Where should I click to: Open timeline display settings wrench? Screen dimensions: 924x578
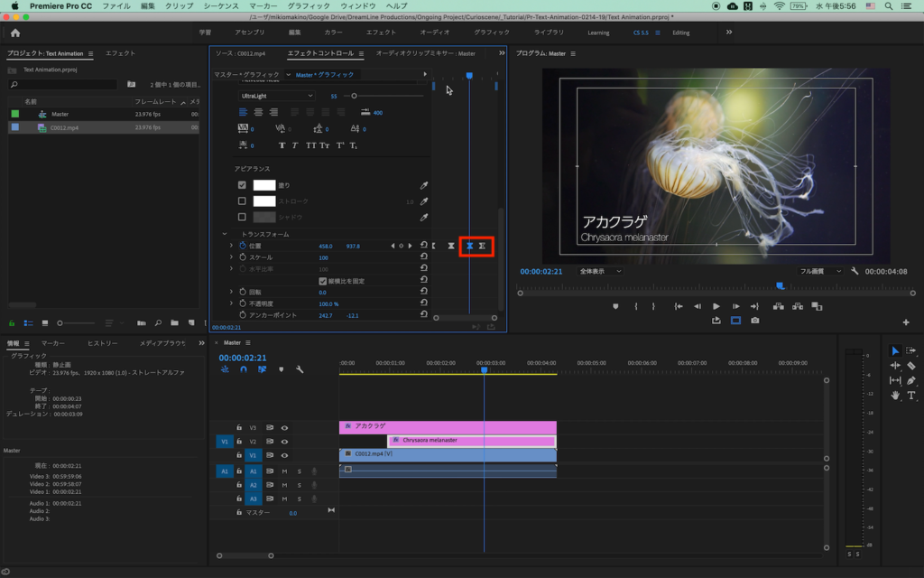(x=300, y=369)
